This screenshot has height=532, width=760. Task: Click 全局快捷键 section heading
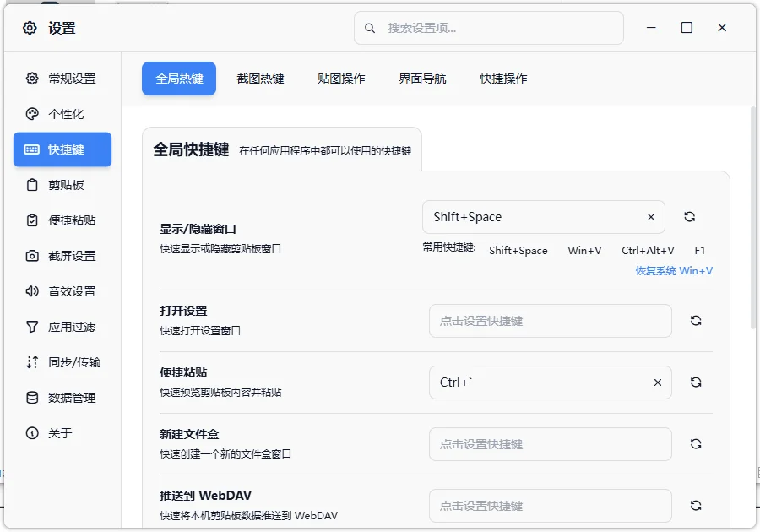click(x=191, y=149)
